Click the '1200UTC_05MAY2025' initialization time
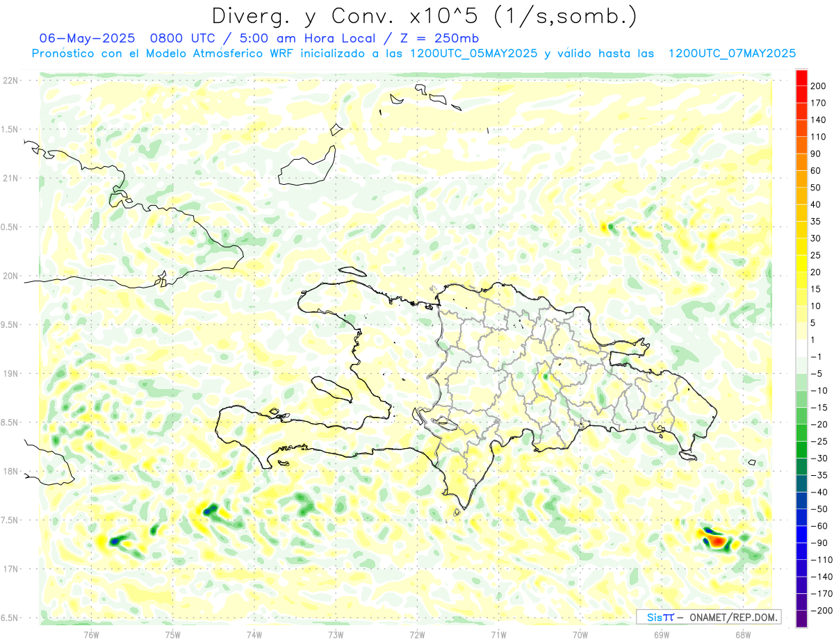The height and width of the screenshot is (644, 834). pyautogui.click(x=473, y=53)
